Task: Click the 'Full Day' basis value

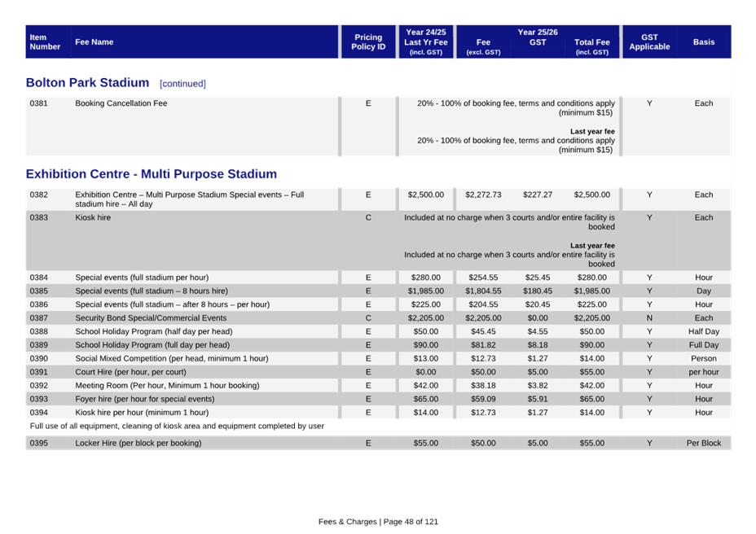Action: (704, 345)
